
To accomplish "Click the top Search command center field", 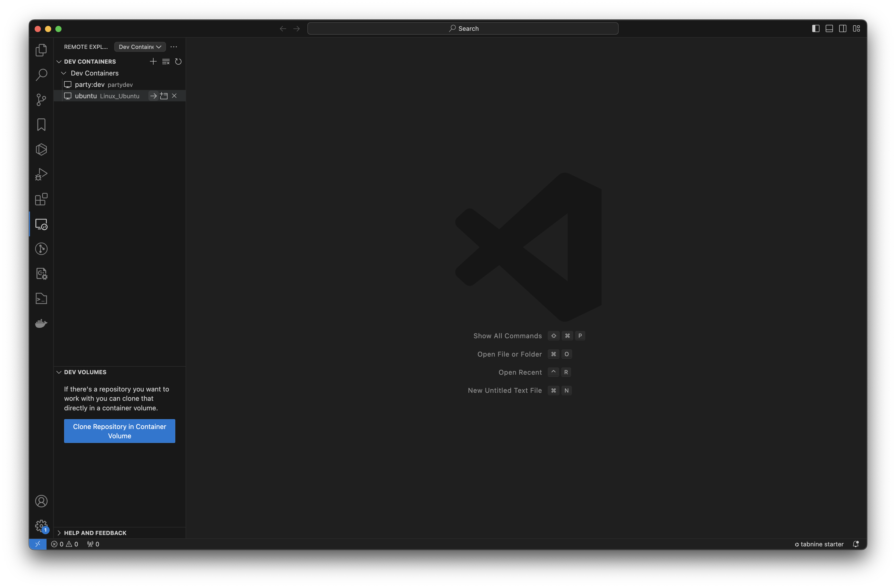I will 463,29.
